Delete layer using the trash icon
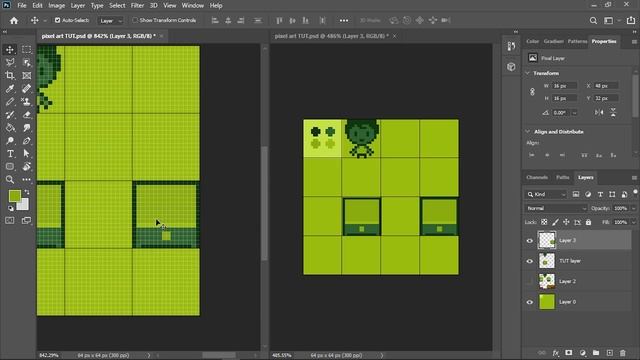Viewport: 640px width, 360px height. click(623, 353)
